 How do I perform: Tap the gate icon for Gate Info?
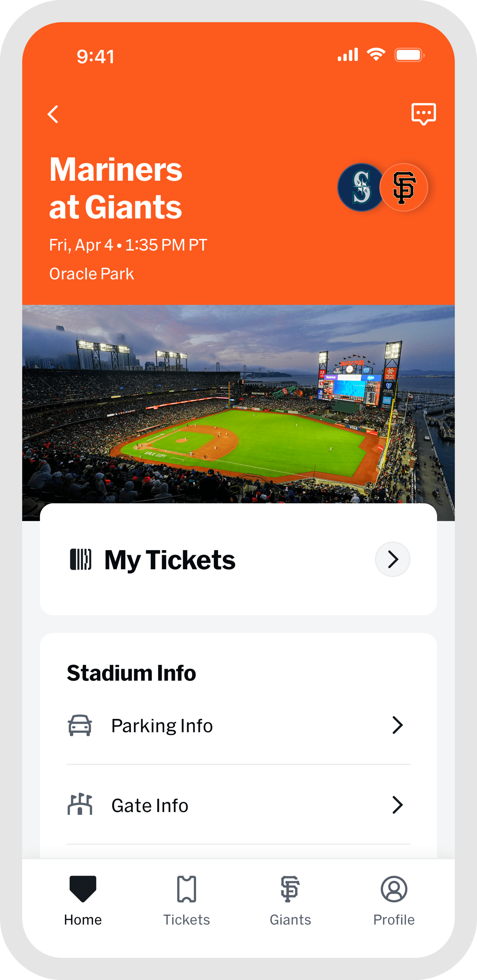point(80,805)
